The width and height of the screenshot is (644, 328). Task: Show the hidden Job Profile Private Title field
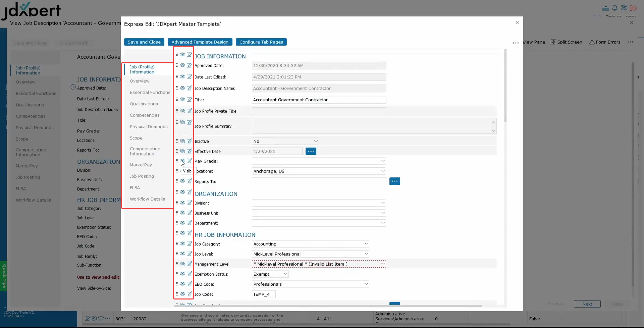pyautogui.click(x=182, y=111)
